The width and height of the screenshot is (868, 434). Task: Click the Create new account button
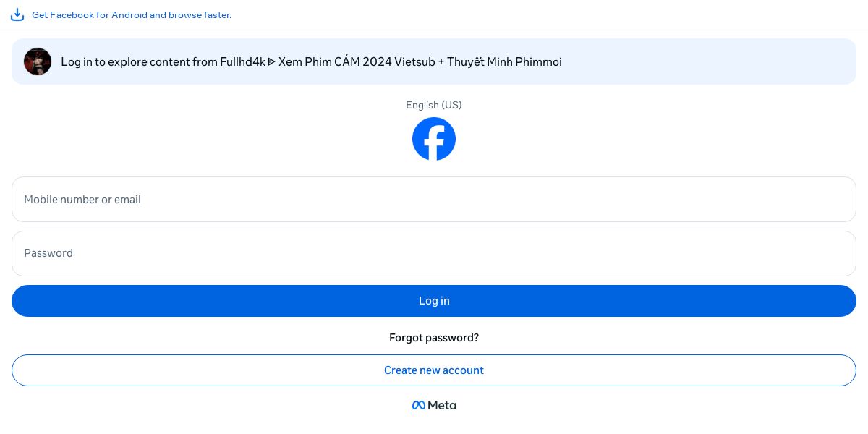coord(434,370)
